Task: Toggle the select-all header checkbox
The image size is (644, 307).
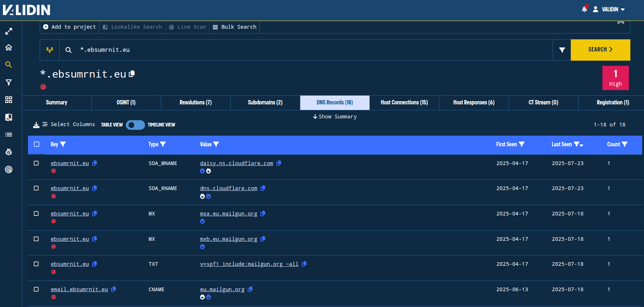Action: pyautogui.click(x=36, y=144)
